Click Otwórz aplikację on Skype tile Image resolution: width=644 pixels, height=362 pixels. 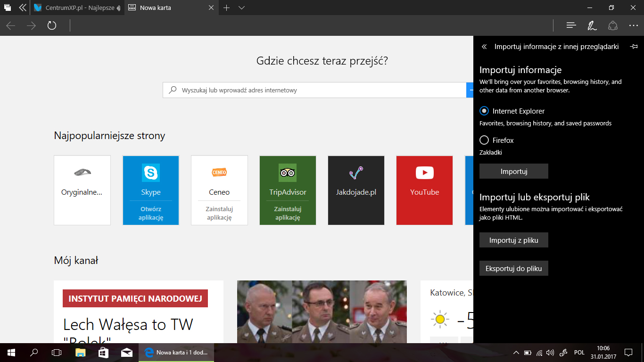[x=151, y=213]
